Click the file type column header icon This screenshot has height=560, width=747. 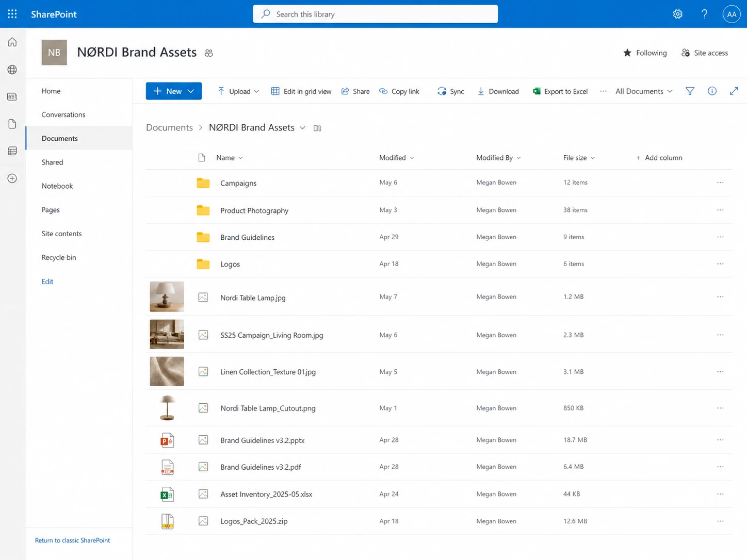coord(202,158)
